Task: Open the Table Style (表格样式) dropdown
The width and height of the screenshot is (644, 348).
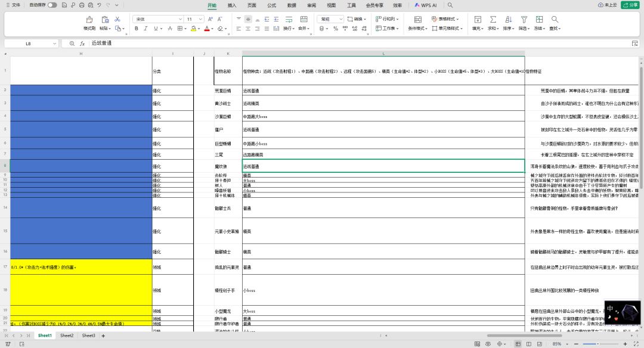Action: tap(445, 19)
